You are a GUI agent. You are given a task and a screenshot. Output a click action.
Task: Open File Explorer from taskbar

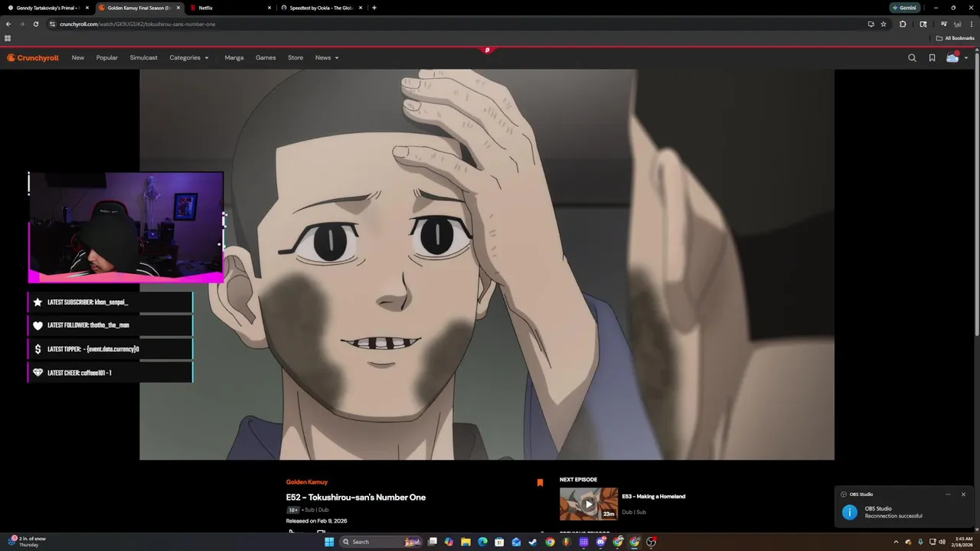(x=465, y=542)
